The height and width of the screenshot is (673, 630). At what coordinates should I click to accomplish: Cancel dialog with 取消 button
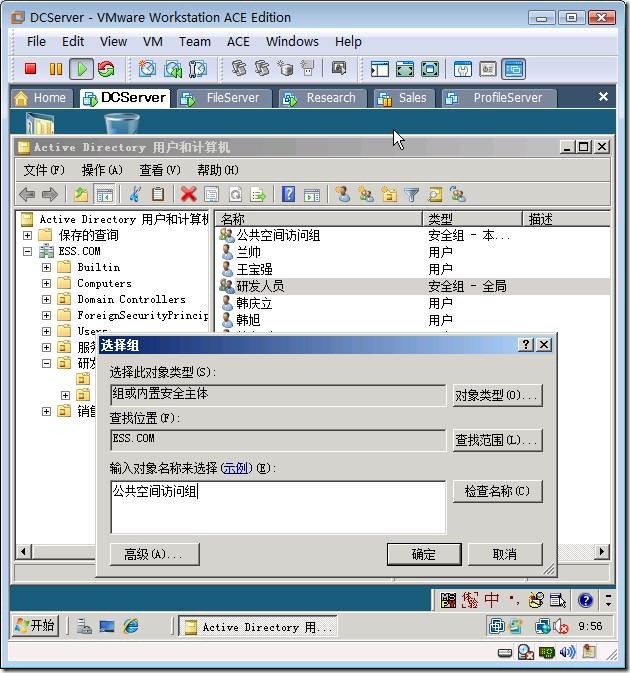(505, 555)
